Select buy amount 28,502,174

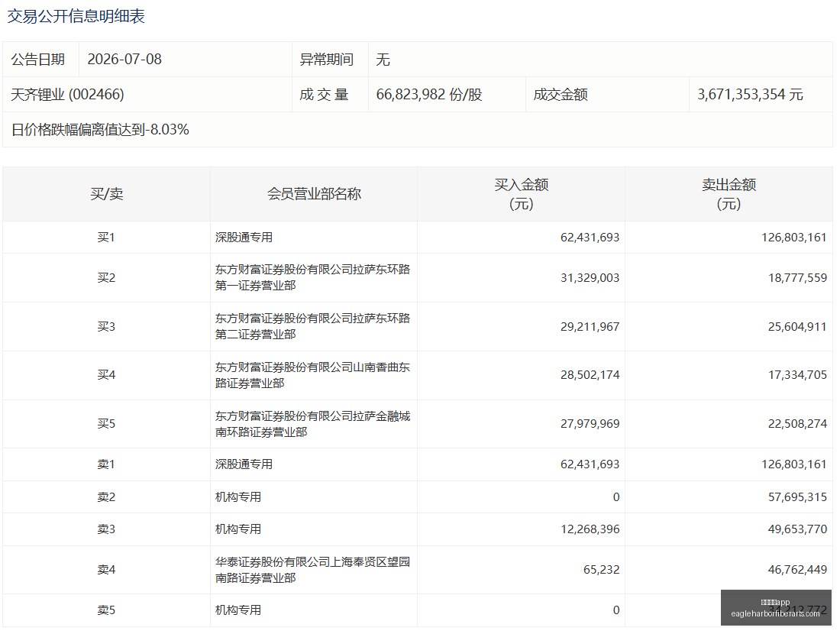point(590,374)
